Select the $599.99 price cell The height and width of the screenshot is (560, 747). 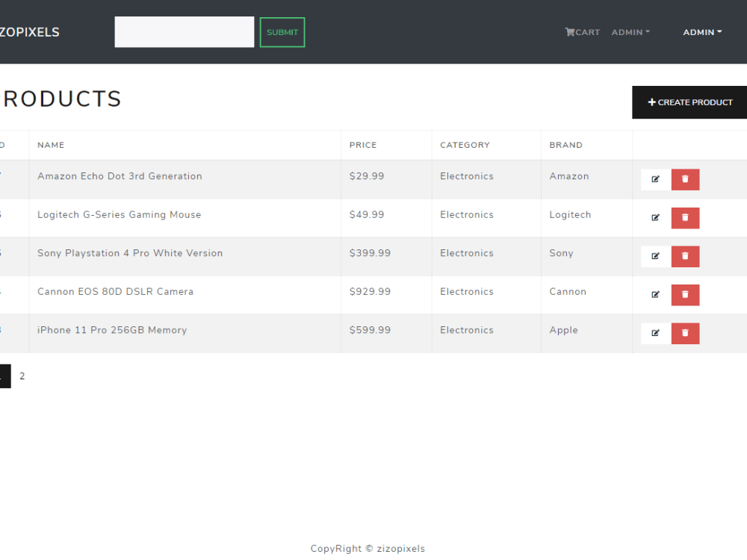(x=370, y=331)
